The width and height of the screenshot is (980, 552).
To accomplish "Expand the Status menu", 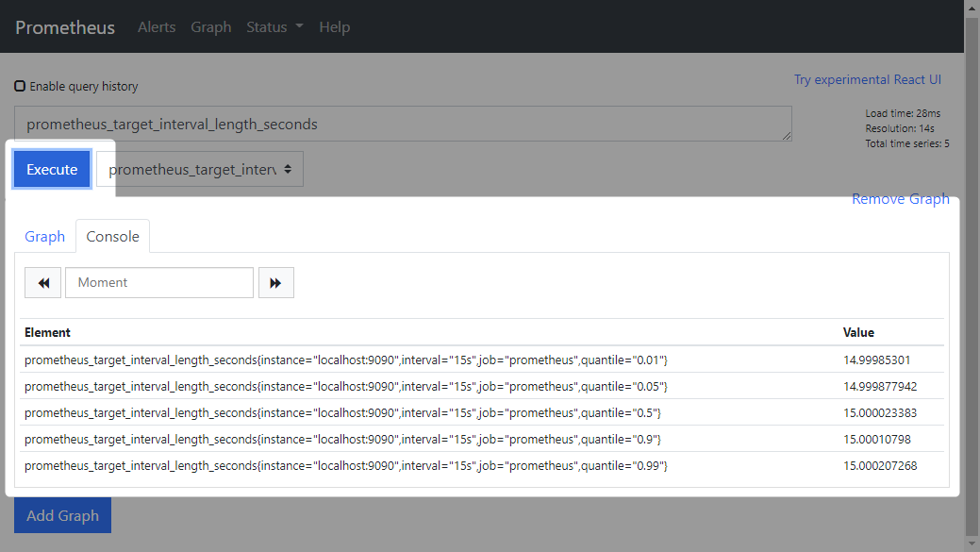I will click(274, 26).
